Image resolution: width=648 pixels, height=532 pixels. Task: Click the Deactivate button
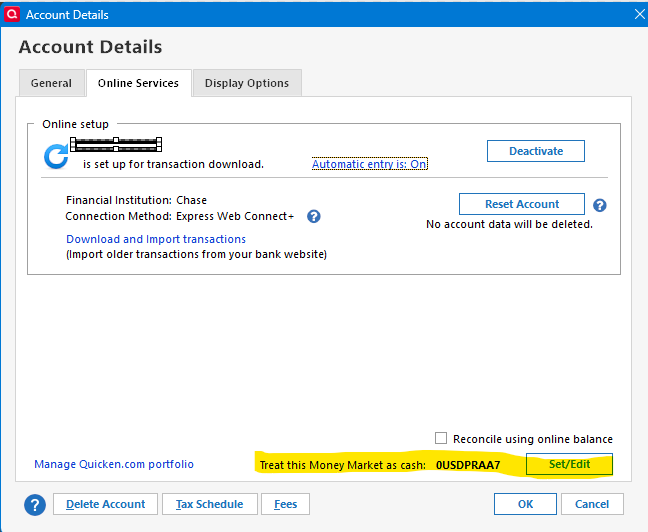[x=536, y=151]
